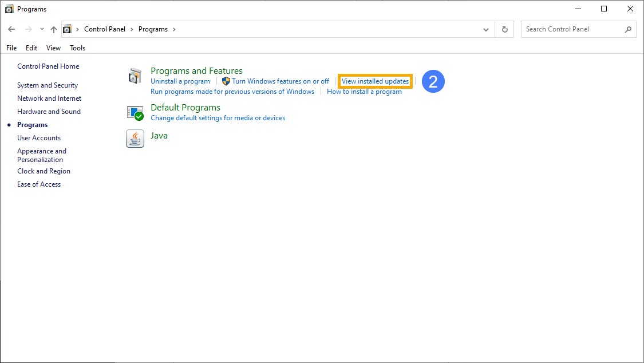Open Network and Internet category
644x363 pixels.
(x=49, y=98)
